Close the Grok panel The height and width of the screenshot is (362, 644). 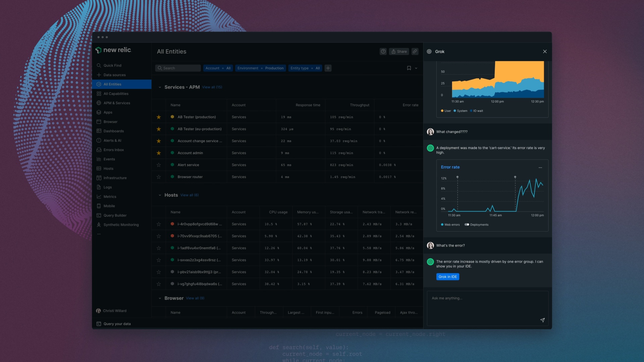(545, 51)
